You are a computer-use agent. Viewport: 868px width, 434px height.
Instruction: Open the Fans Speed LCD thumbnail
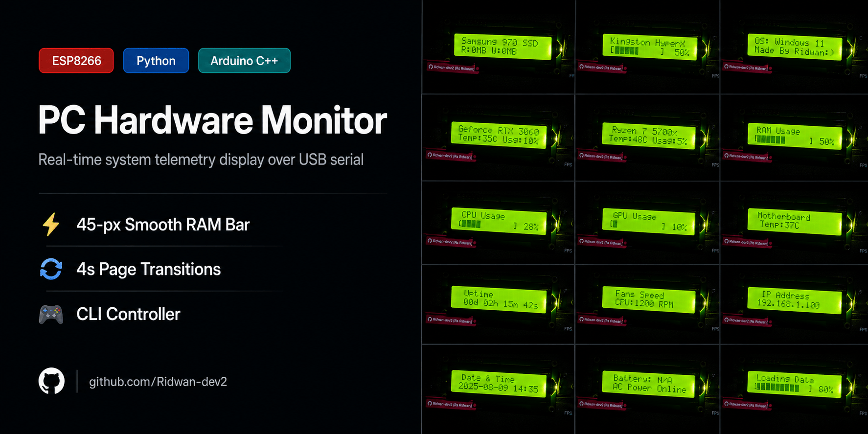click(x=648, y=304)
